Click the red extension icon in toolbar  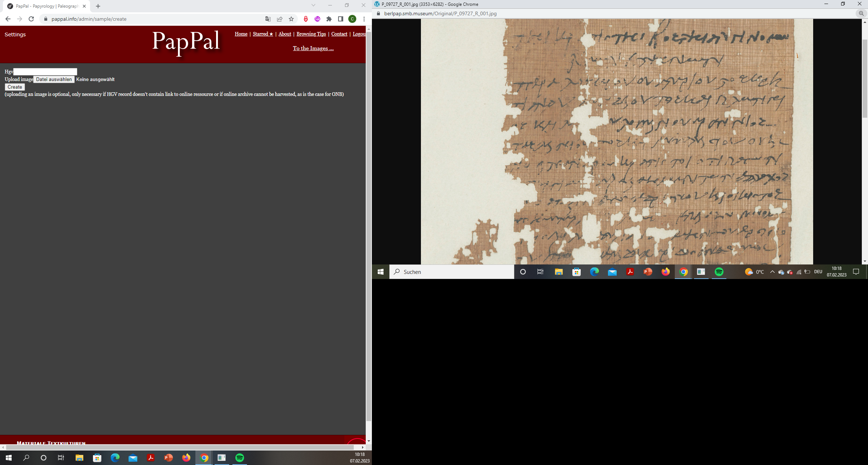[x=306, y=19]
